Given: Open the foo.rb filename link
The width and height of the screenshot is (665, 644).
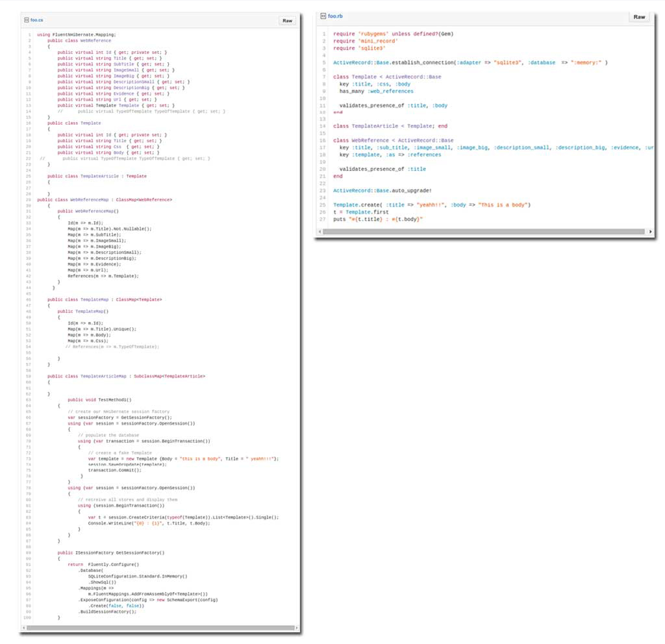Looking at the screenshot, I should click(x=335, y=16).
